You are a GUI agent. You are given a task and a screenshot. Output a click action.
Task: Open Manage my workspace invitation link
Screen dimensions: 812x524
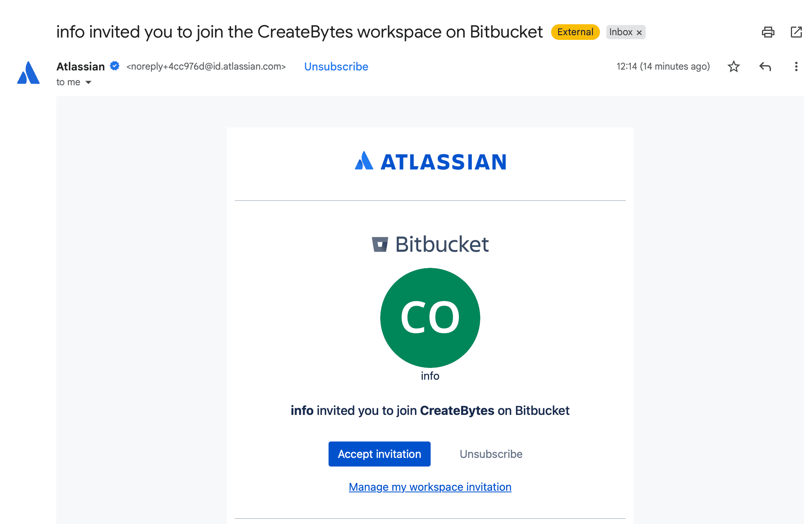(430, 487)
